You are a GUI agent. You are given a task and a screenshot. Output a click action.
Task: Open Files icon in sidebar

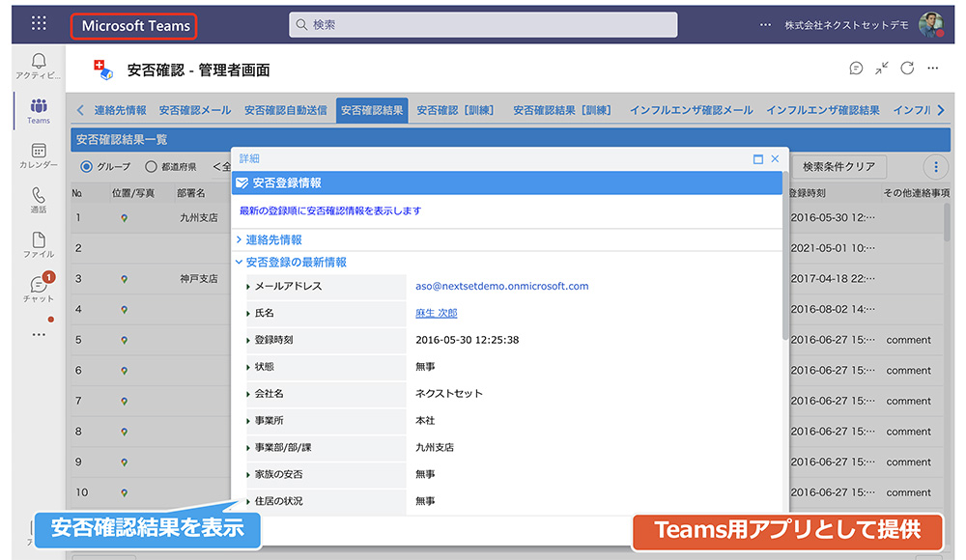point(39,239)
